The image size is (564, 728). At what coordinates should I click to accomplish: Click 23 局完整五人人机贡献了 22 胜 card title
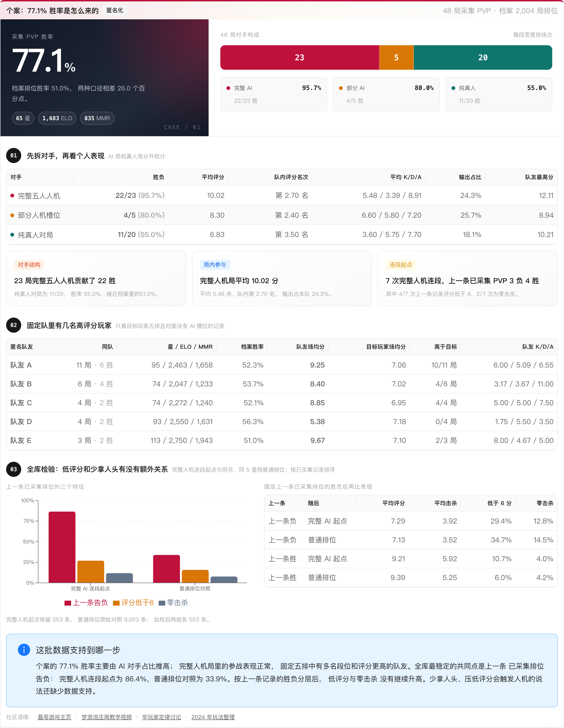65,281
